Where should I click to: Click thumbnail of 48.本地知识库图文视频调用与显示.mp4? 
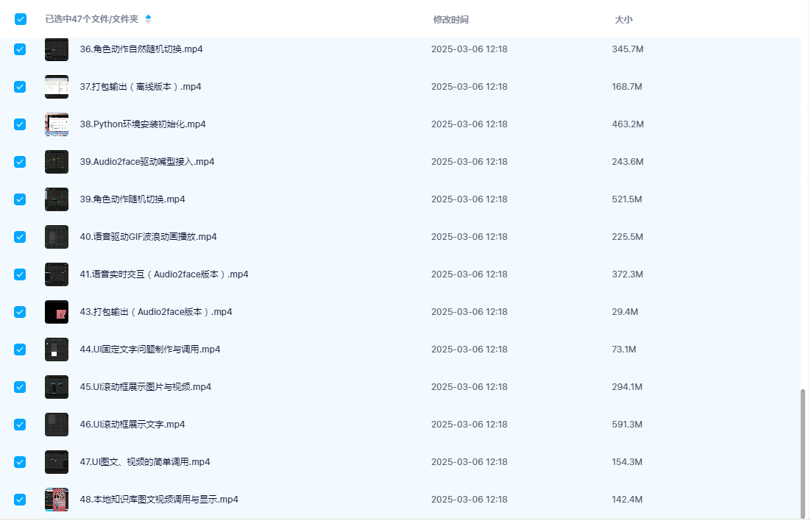pyautogui.click(x=57, y=500)
